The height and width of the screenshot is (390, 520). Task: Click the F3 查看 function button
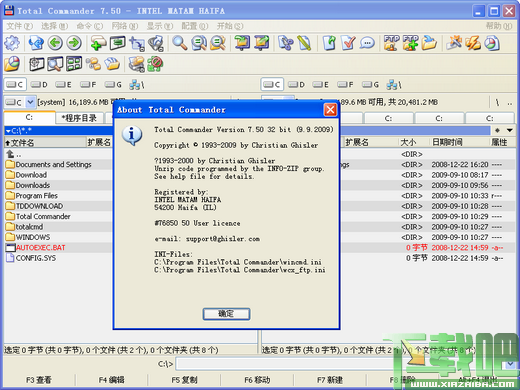click(39, 380)
